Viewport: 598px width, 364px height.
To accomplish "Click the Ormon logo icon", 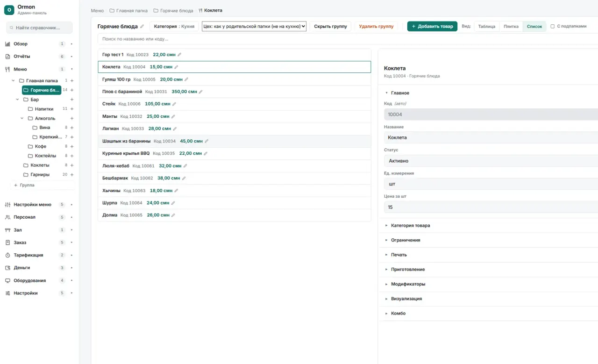I will coord(9,10).
